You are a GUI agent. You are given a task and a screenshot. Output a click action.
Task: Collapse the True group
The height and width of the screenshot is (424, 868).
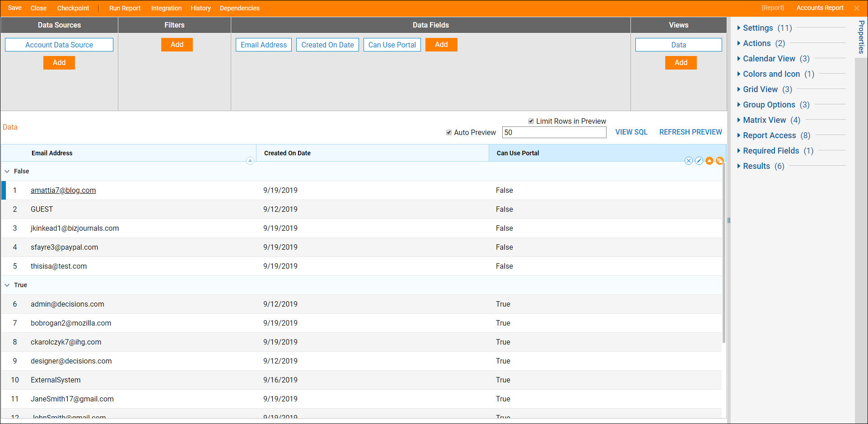pos(7,285)
